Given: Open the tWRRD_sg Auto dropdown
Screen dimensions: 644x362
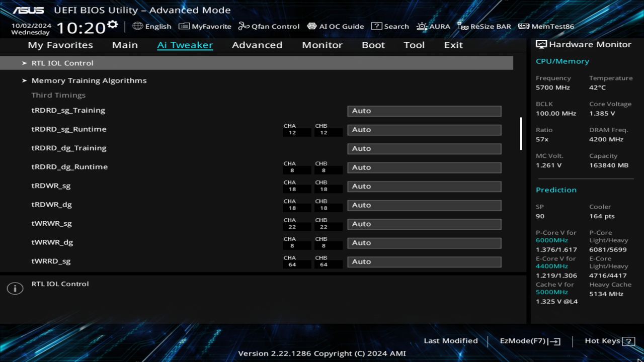Looking at the screenshot, I should 424,261.
